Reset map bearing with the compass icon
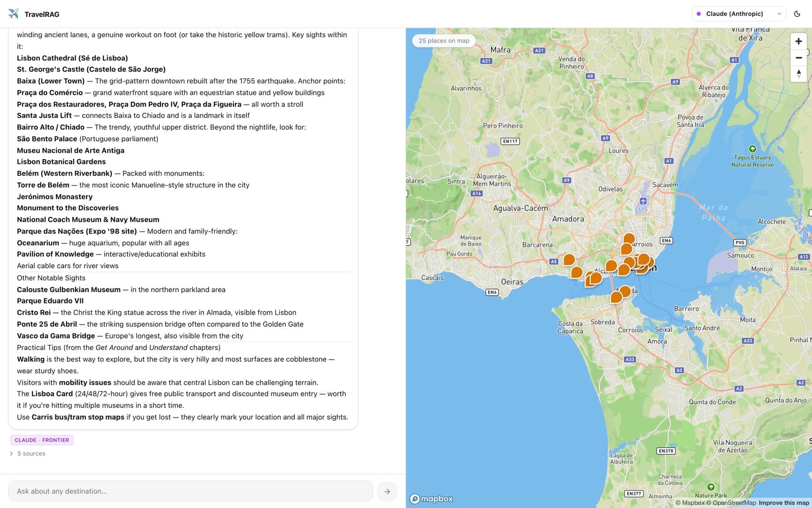This screenshot has height=508, width=812. click(x=798, y=74)
